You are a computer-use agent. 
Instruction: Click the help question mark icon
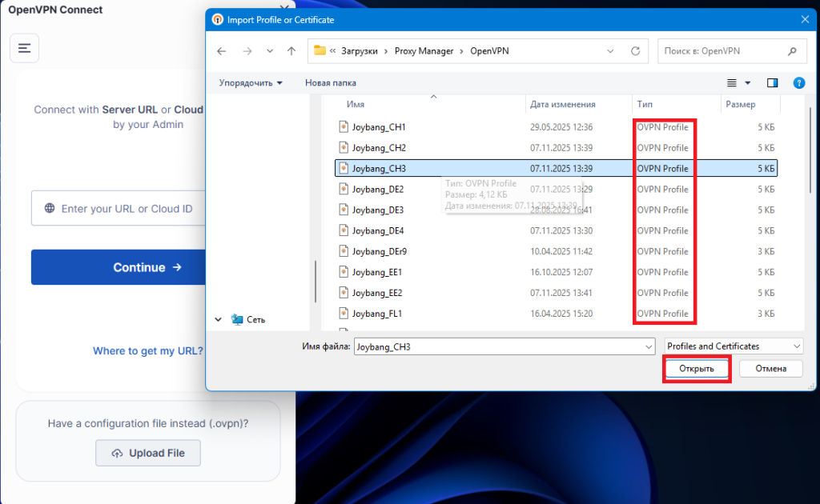(x=798, y=82)
